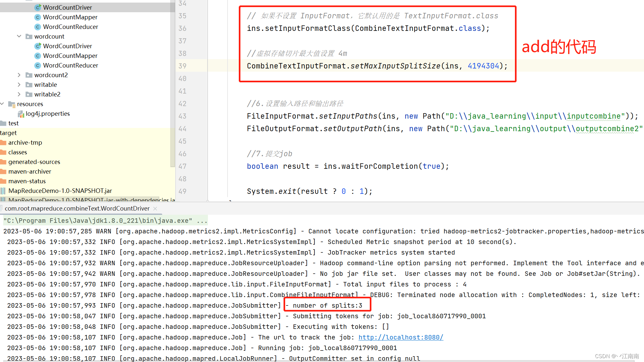Click the archive-tmp folder icon

(3, 142)
